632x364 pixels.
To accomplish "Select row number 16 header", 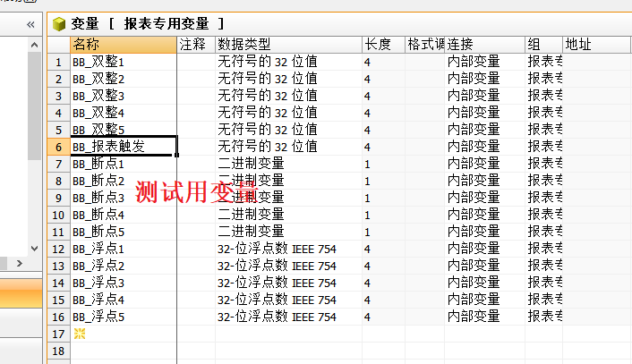I will coord(58,317).
